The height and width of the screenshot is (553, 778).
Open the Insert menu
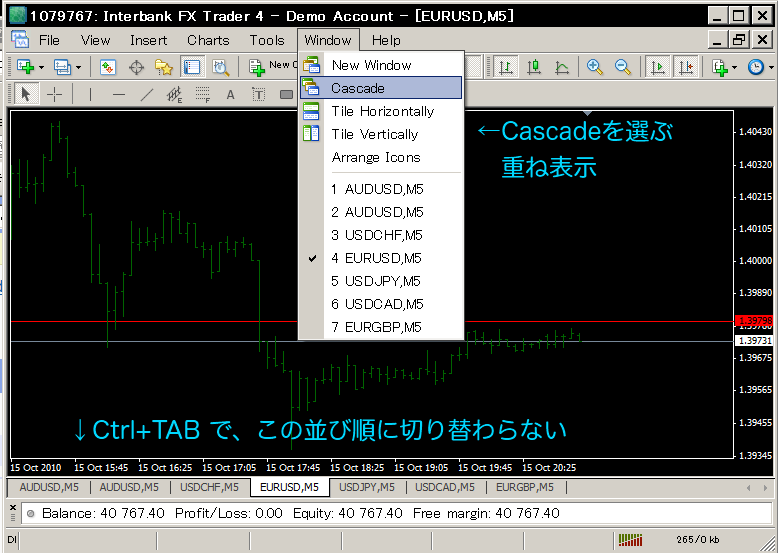coord(148,40)
